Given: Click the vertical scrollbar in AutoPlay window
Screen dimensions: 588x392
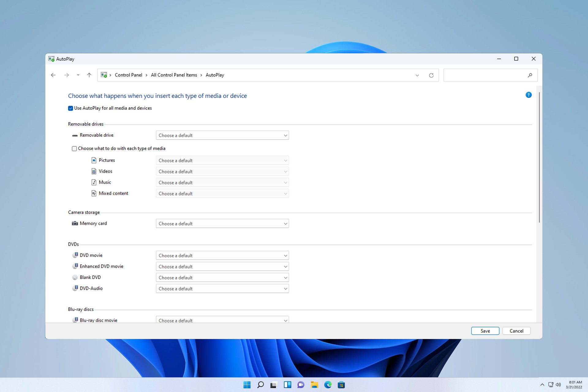Looking at the screenshot, I should click(539, 157).
